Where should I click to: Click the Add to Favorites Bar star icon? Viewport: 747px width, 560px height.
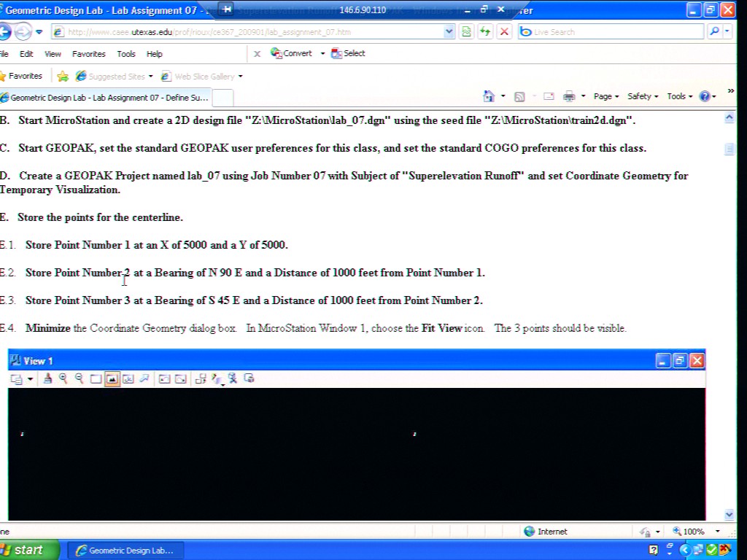[63, 76]
